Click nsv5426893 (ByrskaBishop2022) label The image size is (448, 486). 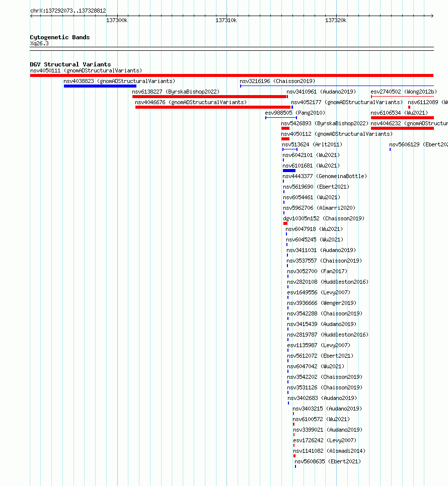(x=325, y=123)
